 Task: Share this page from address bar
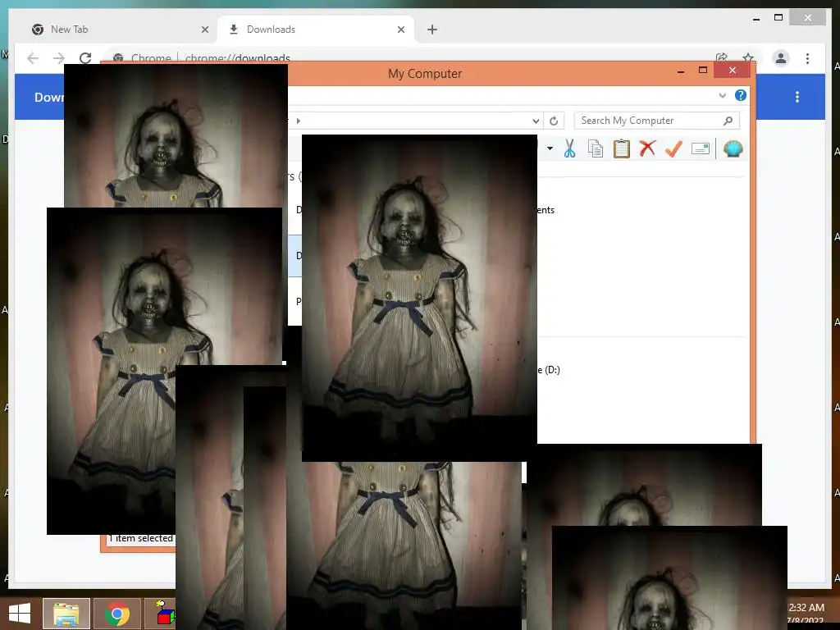pos(722,57)
